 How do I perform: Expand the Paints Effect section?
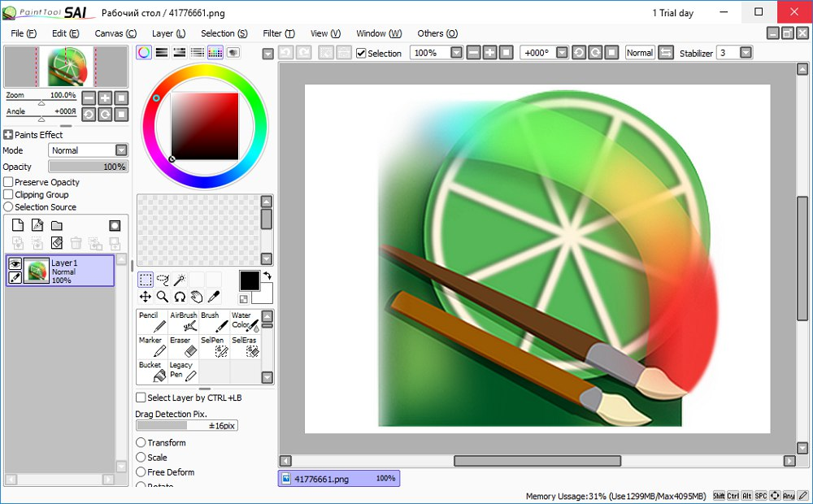pos(8,135)
